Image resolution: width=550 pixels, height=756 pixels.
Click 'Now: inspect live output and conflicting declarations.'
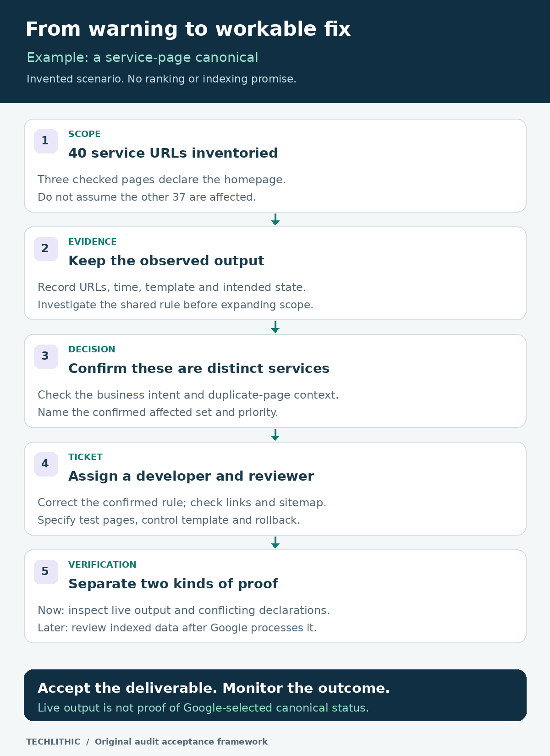coord(184,610)
